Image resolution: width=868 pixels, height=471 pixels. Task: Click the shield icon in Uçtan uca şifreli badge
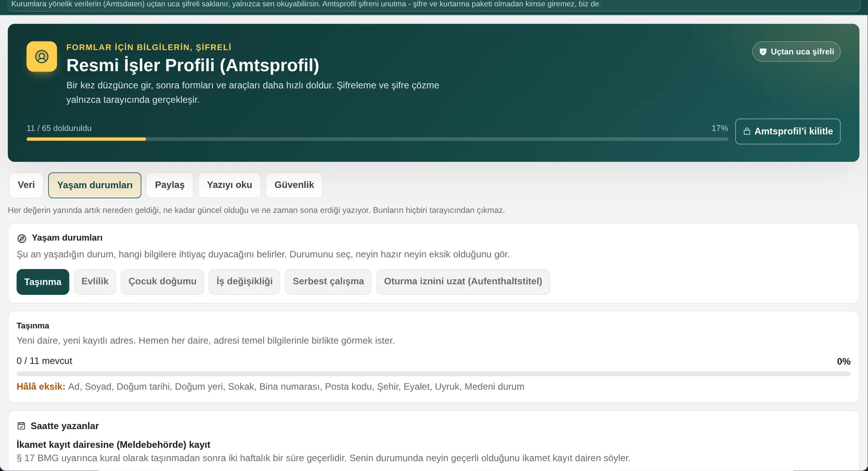[x=763, y=52]
